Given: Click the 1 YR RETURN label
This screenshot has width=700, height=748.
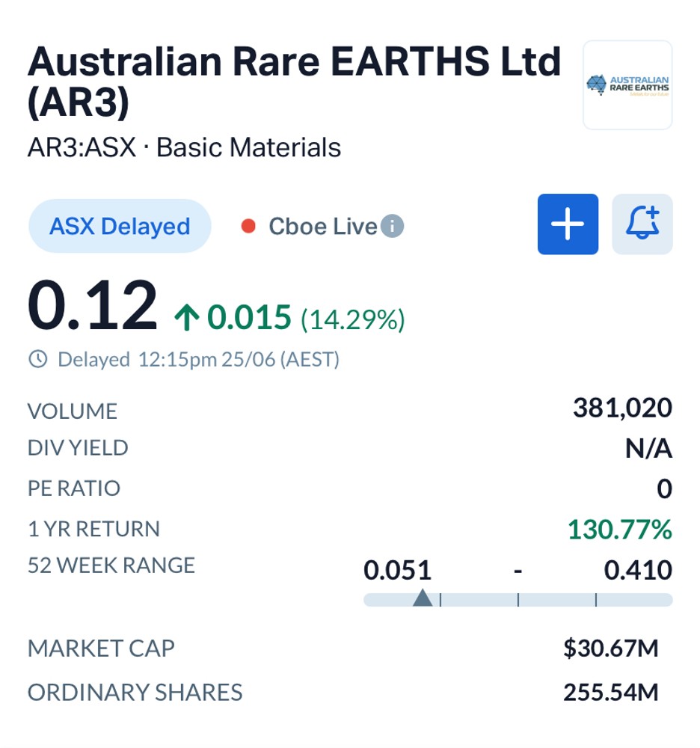Looking at the screenshot, I should (93, 529).
